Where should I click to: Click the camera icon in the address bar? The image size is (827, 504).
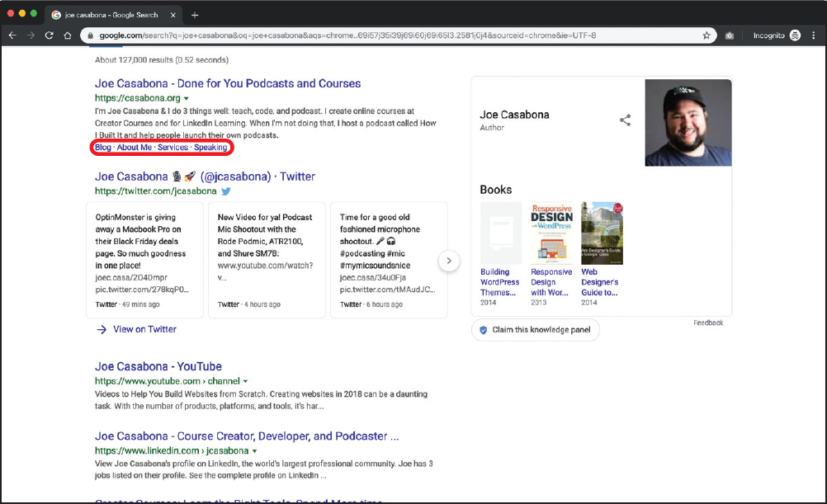click(x=728, y=35)
